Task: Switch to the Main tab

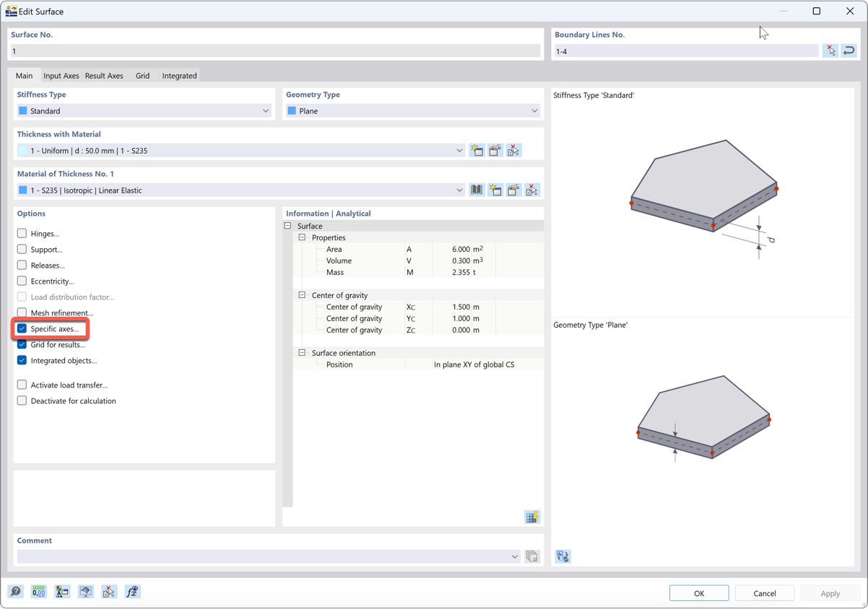Action: tap(24, 76)
